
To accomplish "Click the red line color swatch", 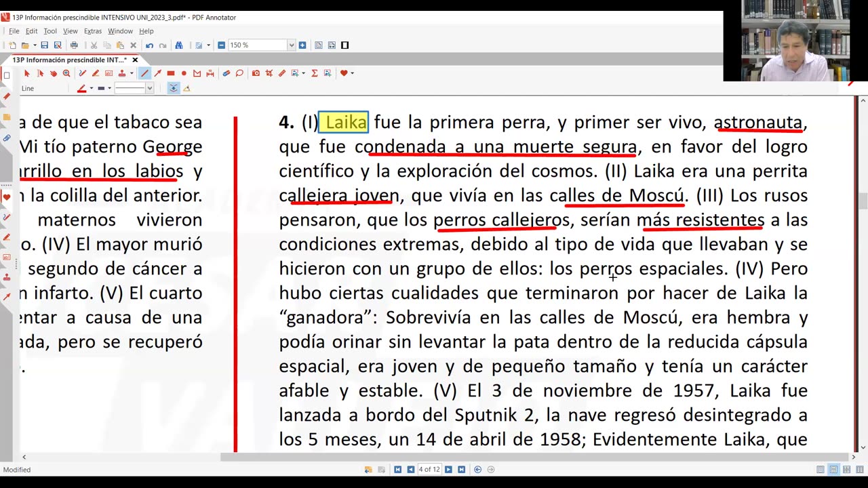I will coord(82,88).
